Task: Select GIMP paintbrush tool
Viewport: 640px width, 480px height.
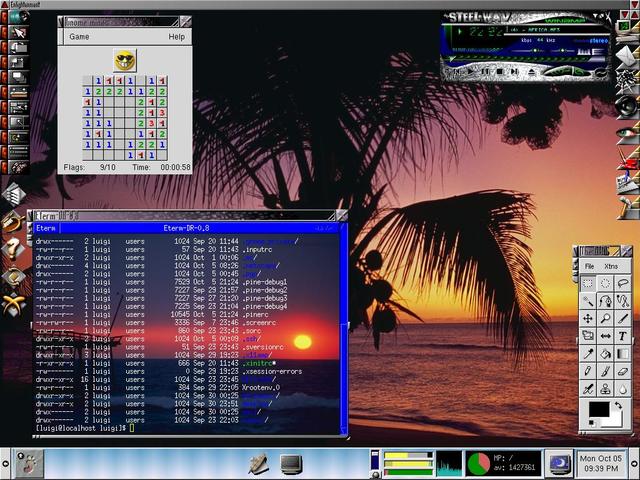Action: [x=605, y=371]
